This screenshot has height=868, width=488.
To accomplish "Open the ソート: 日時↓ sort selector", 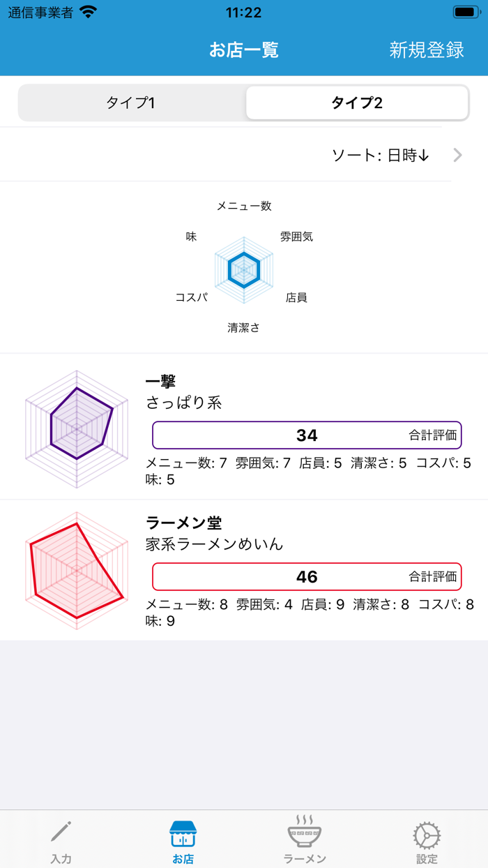I will 380,156.
